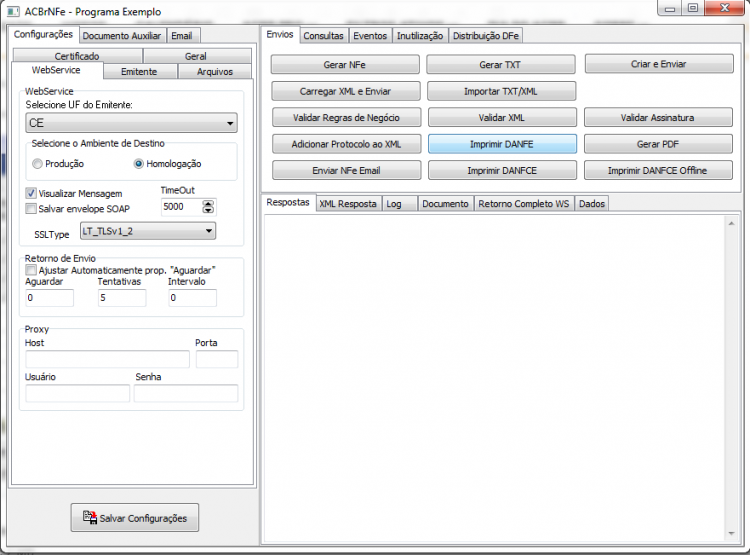The height and width of the screenshot is (555, 750).
Task: Click the Imprimir DANFE button
Action: click(502, 144)
